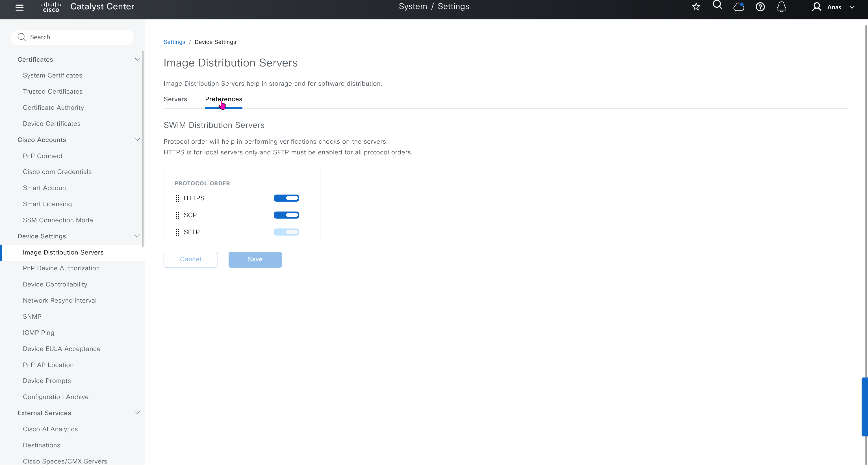Screen dimensions: 868x468
Task: Click the cloud status icon
Action: (x=739, y=7)
